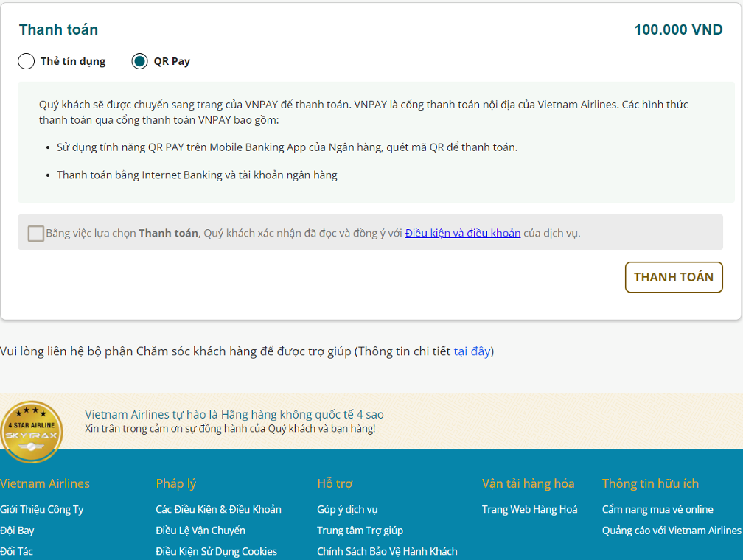Open the Điều kiện và điều khoản link
743x560 pixels.
(x=462, y=233)
